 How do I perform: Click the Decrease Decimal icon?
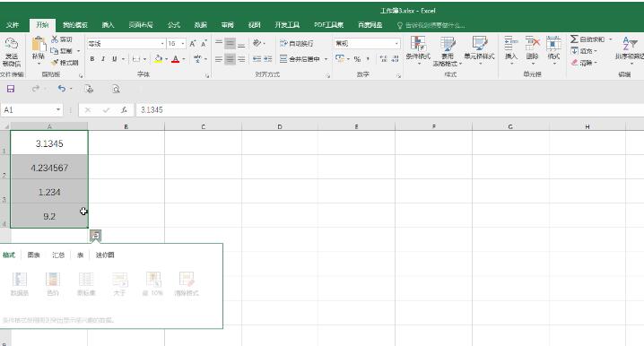[x=396, y=59]
